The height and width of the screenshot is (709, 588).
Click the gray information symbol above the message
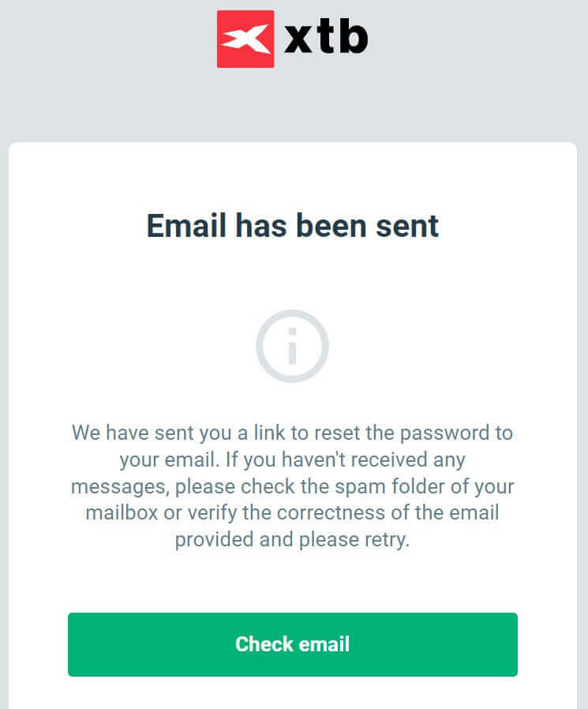click(x=292, y=346)
